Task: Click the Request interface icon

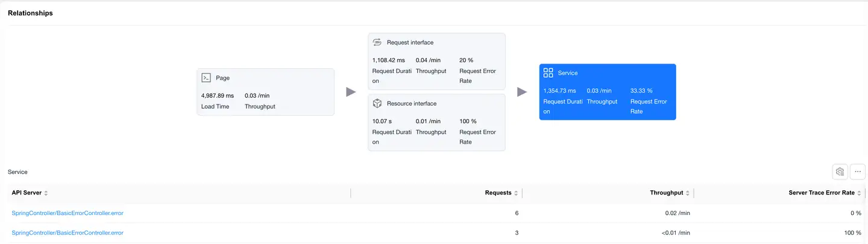Action: tap(377, 42)
